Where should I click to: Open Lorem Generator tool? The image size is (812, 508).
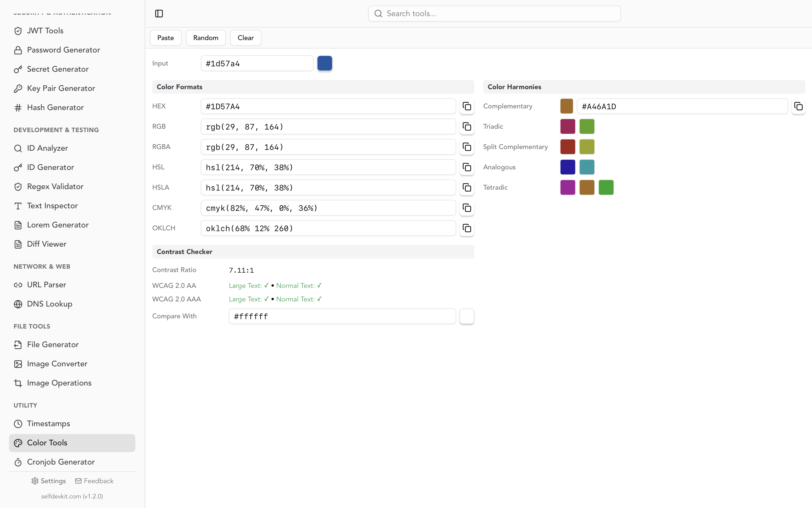click(x=72, y=225)
